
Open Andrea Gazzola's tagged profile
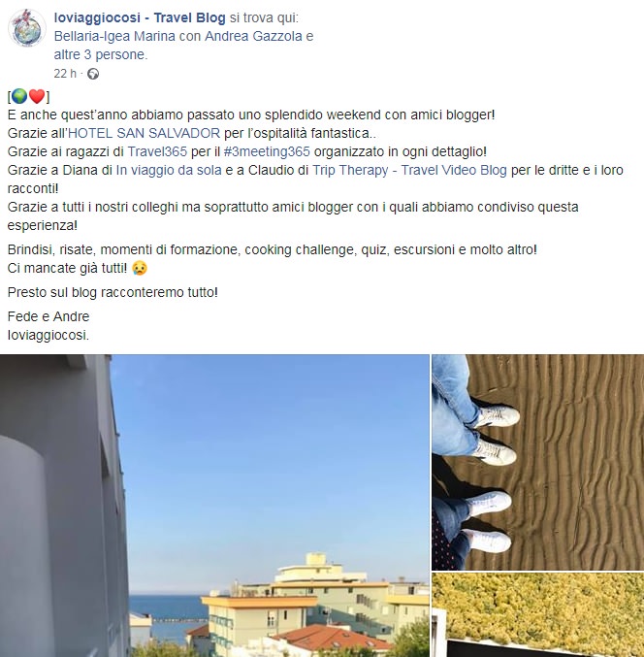pyautogui.click(x=253, y=36)
